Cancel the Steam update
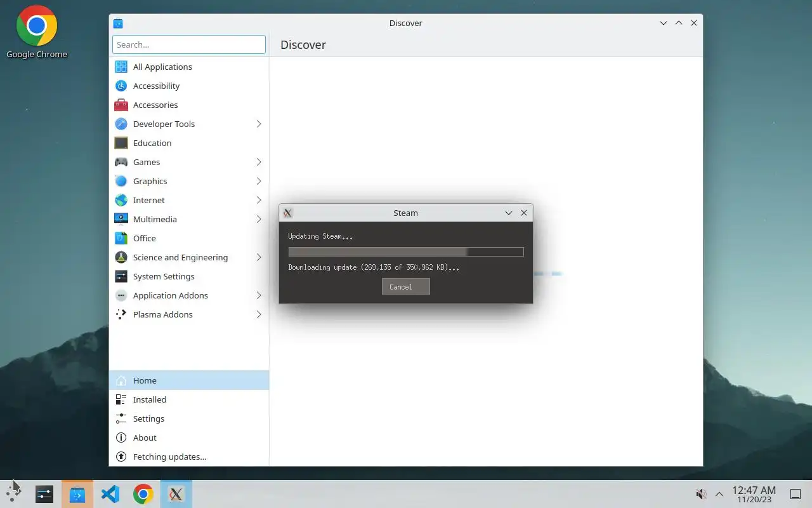812x508 pixels. click(406, 286)
